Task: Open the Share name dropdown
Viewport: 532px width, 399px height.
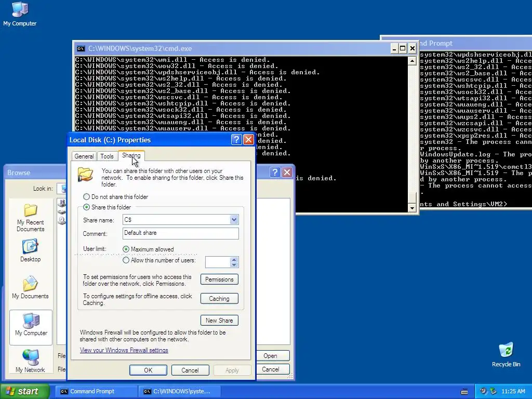Action: click(234, 220)
